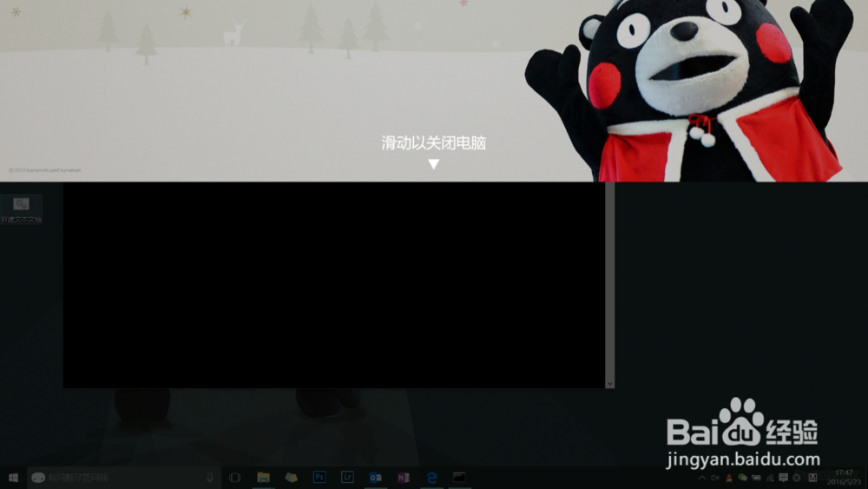Open the Command Prompt taskbar icon
Image resolution: width=868 pixels, height=489 pixels.
(x=459, y=478)
